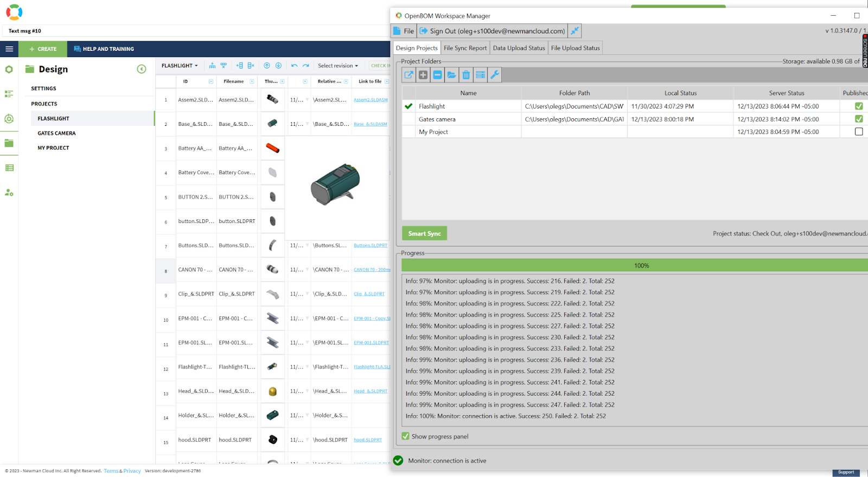The width and height of the screenshot is (868, 477).
Task: Select GATES CAMERA project in sidebar
Action: (x=56, y=133)
